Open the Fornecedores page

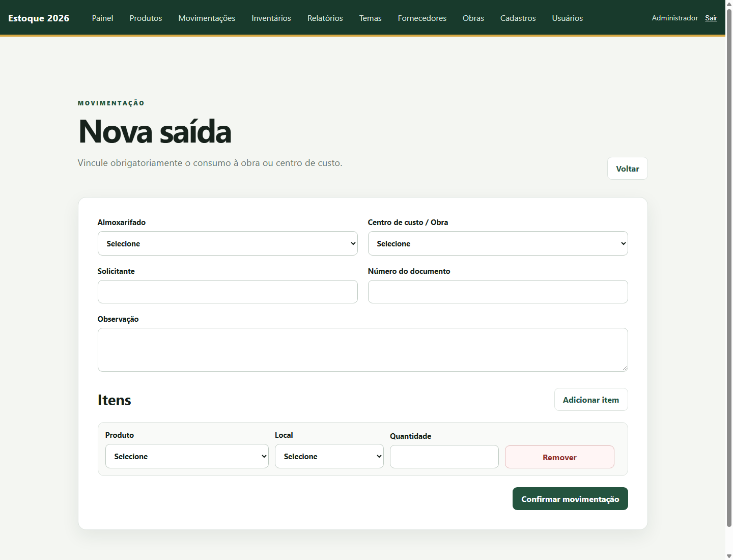[422, 18]
